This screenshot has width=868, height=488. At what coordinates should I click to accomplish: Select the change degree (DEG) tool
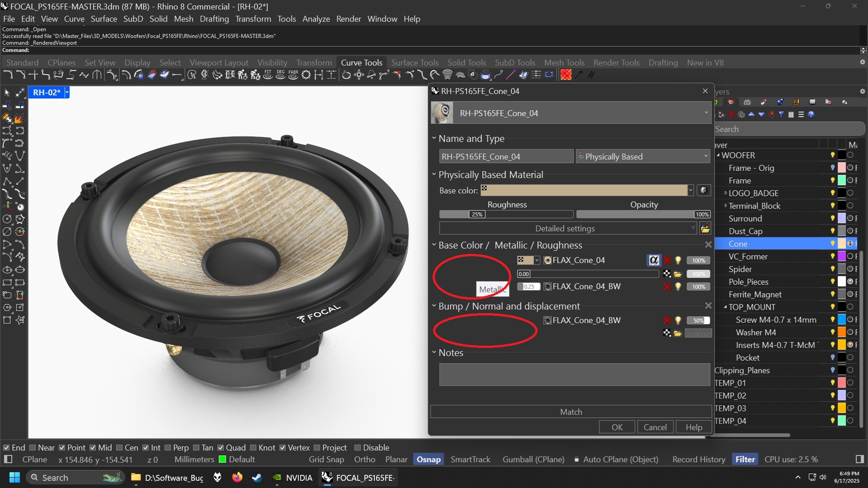click(x=280, y=75)
